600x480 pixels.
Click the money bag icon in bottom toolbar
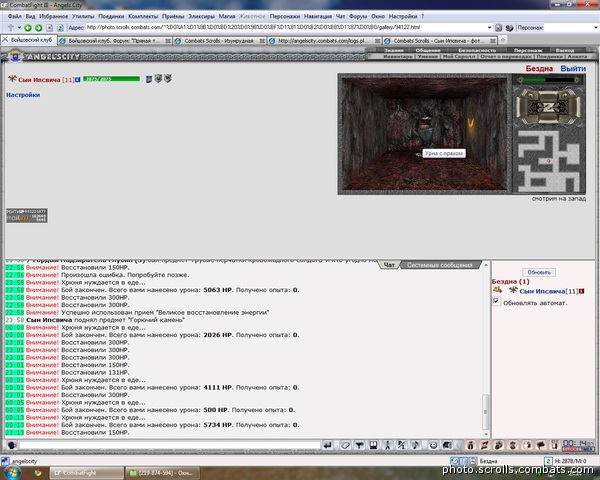(x=471, y=445)
